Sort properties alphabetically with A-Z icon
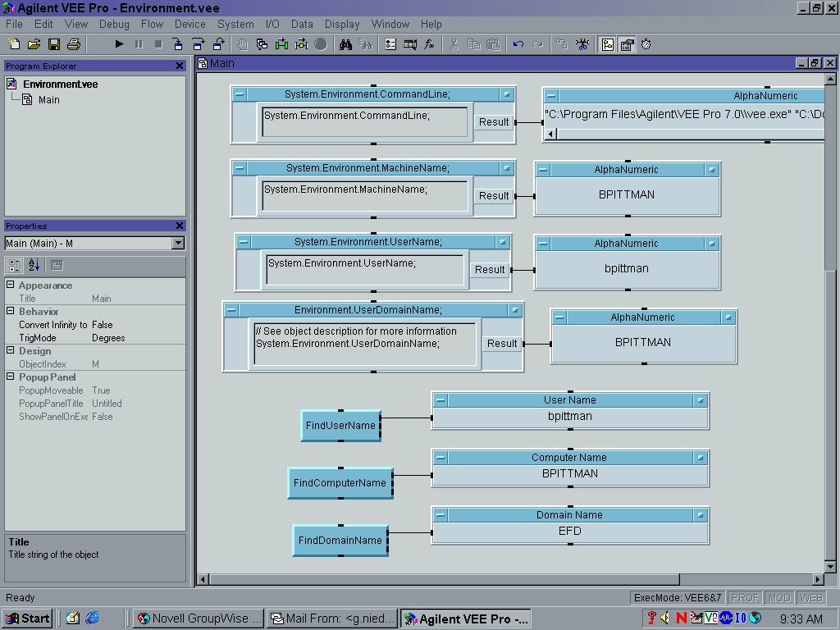The width and height of the screenshot is (840, 630). (x=34, y=265)
